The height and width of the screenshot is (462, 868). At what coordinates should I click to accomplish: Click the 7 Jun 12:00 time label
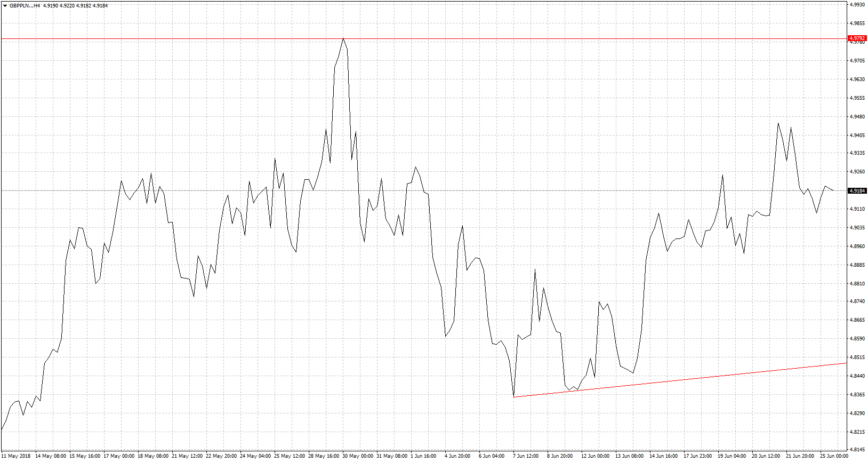(x=526, y=456)
